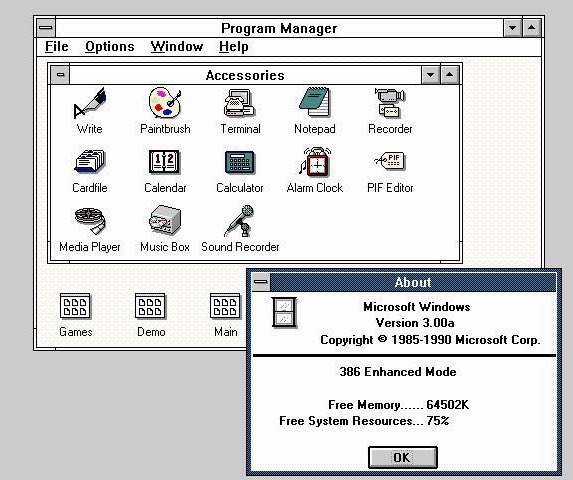Click the 'Copyright © 1985-1990 Microsoft Corp.' line
Screen dimensions: 573x480
coord(430,340)
